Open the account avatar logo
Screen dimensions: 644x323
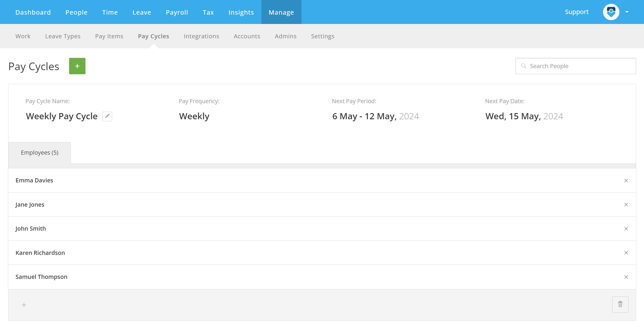click(611, 12)
